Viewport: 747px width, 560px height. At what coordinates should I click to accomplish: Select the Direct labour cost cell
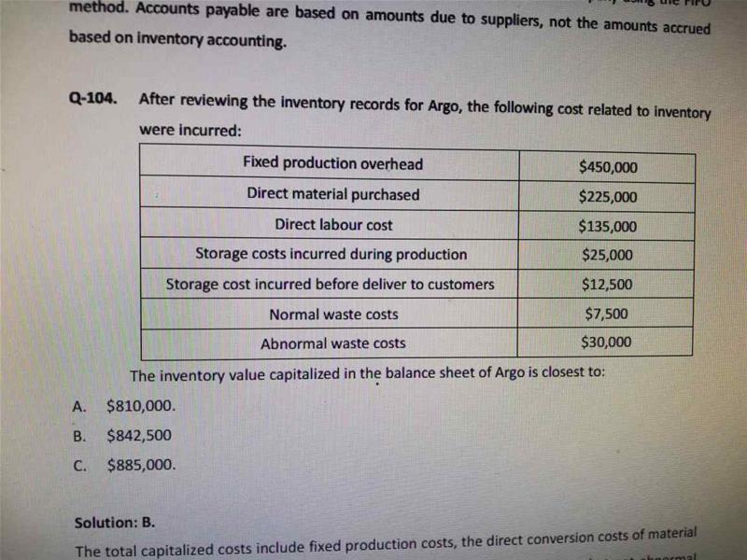(x=332, y=225)
